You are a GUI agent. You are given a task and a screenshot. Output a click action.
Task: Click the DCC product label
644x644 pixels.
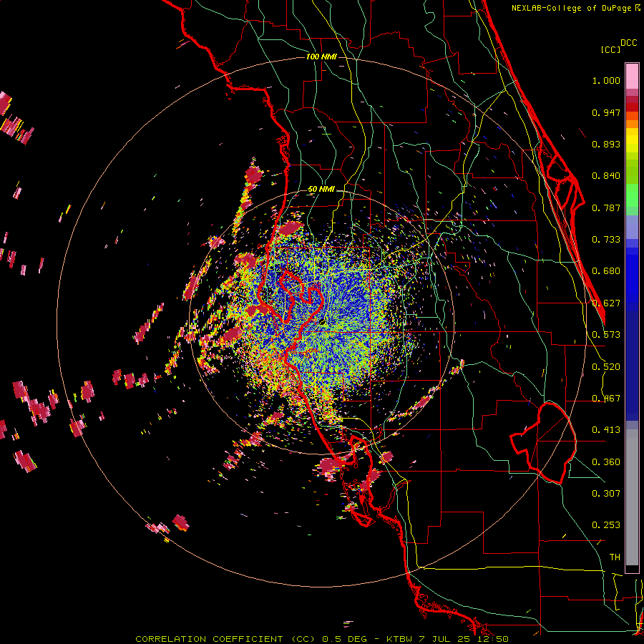(628, 43)
